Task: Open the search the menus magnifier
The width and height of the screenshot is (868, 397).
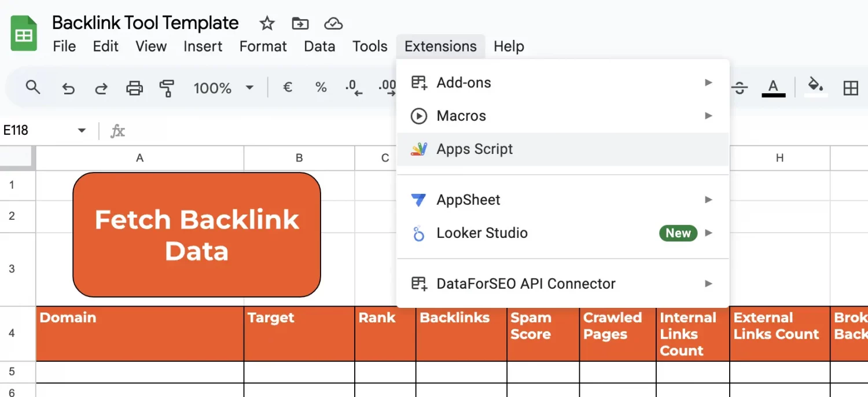Action: (33, 87)
